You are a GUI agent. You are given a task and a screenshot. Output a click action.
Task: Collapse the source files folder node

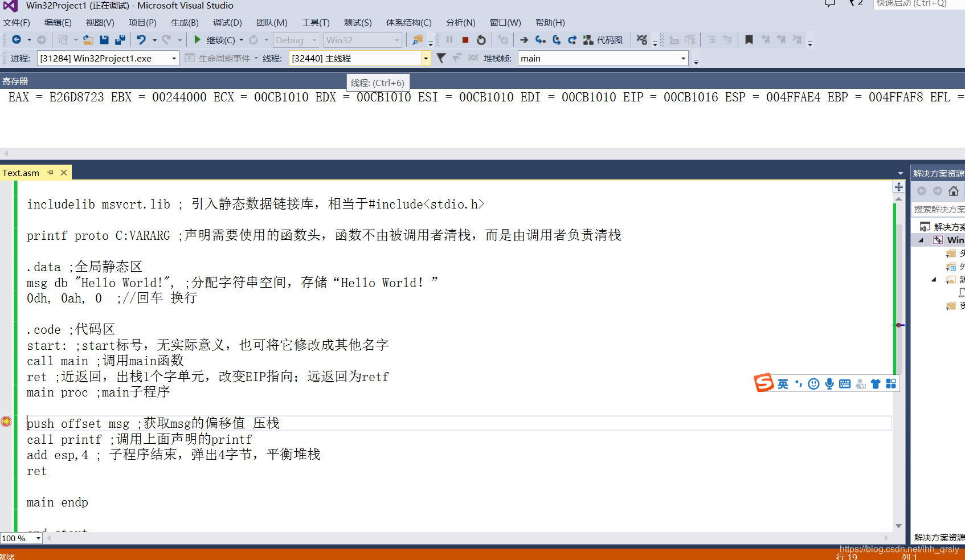(x=934, y=279)
